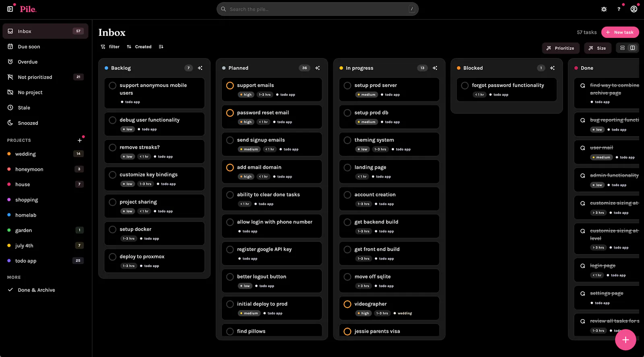Viewport: 644px width, 357px height.
Task: Open 'theming system' task card
Action: click(389, 144)
